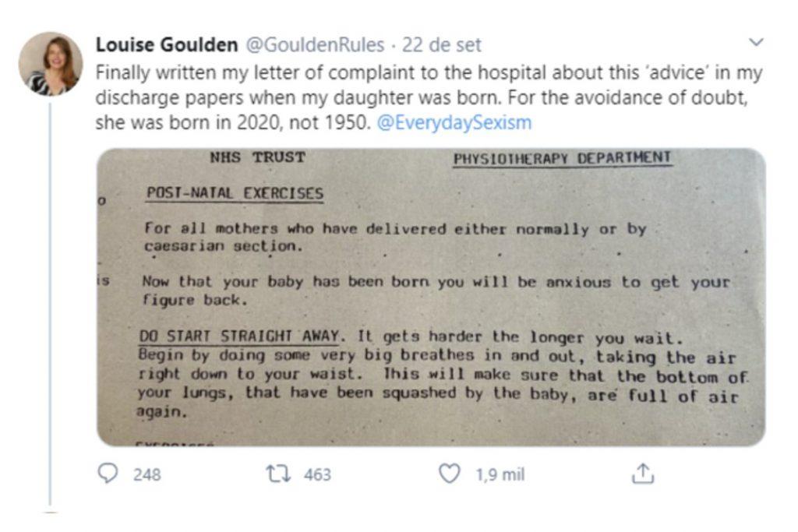Image resolution: width=798 pixels, height=532 pixels.
Task: Click the '1,9 mil' likes count
Action: pyautogui.click(x=500, y=474)
